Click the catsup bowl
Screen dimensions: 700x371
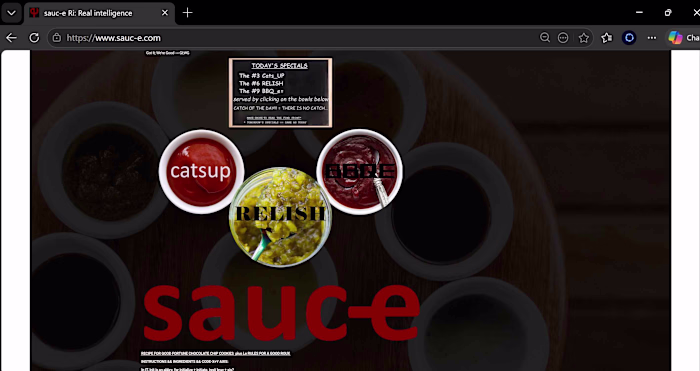201,171
